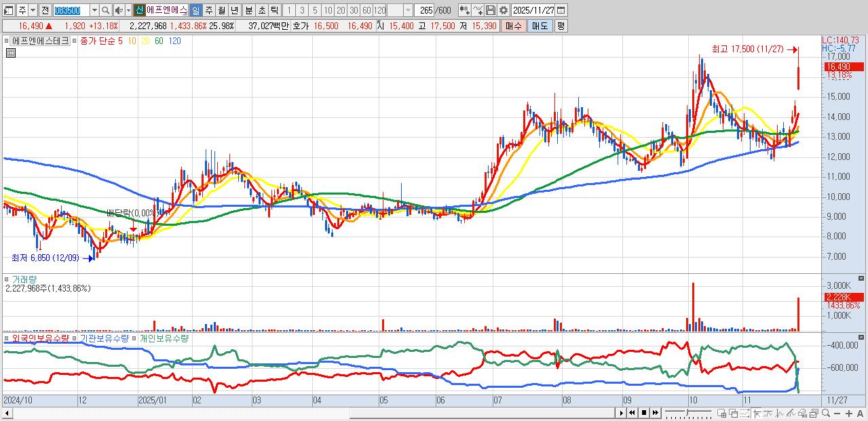Click the indicator add icon left of save
Image resolution: width=868 pixels, height=421 pixels.
(464, 10)
